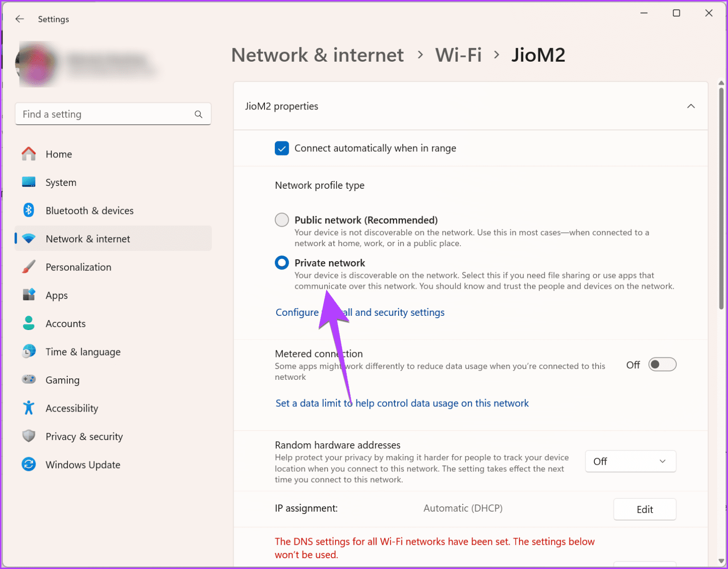Viewport: 728px width, 569px height.
Task: Select the Public network radio option
Action: [x=282, y=220]
